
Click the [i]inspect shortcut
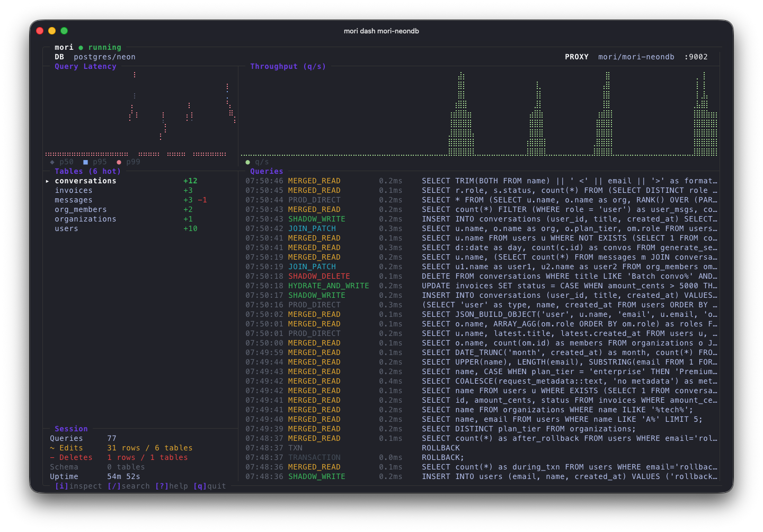(x=78, y=486)
